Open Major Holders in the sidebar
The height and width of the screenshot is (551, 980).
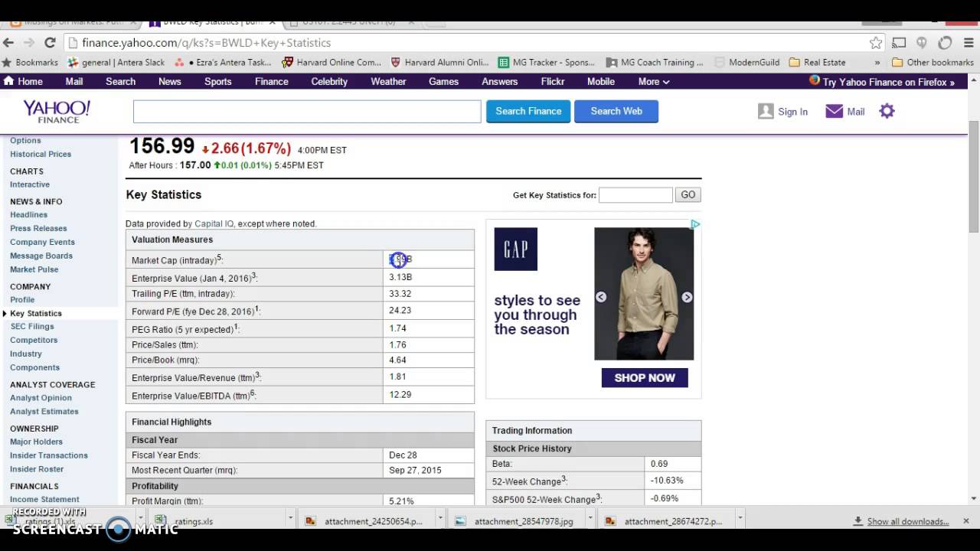click(x=36, y=442)
